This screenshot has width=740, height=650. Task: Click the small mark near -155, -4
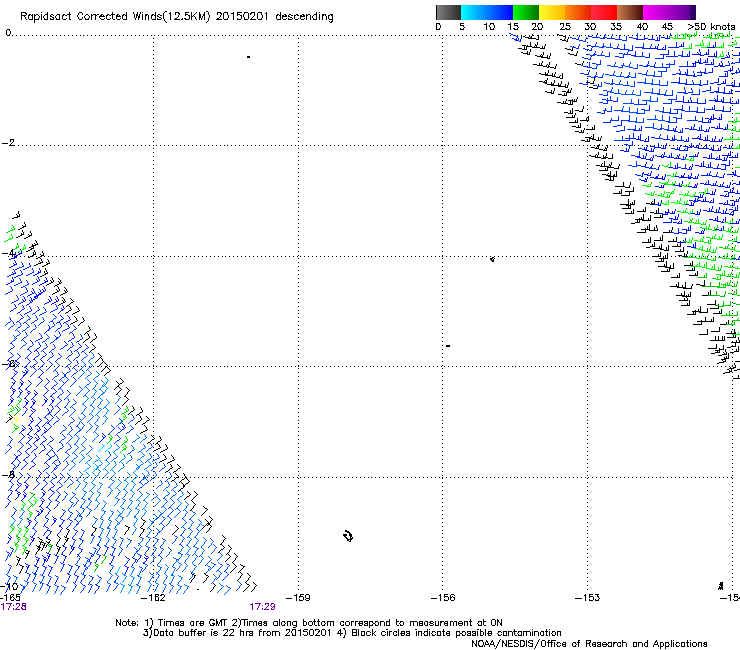pos(492,259)
